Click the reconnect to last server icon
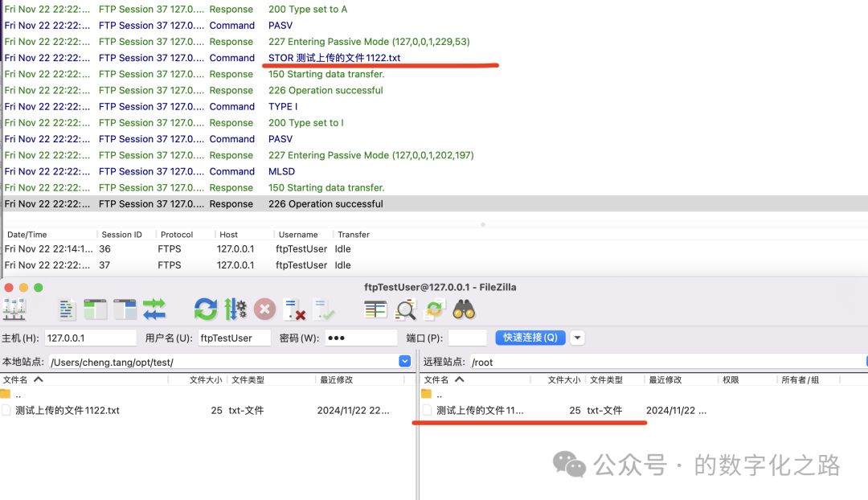 click(323, 309)
